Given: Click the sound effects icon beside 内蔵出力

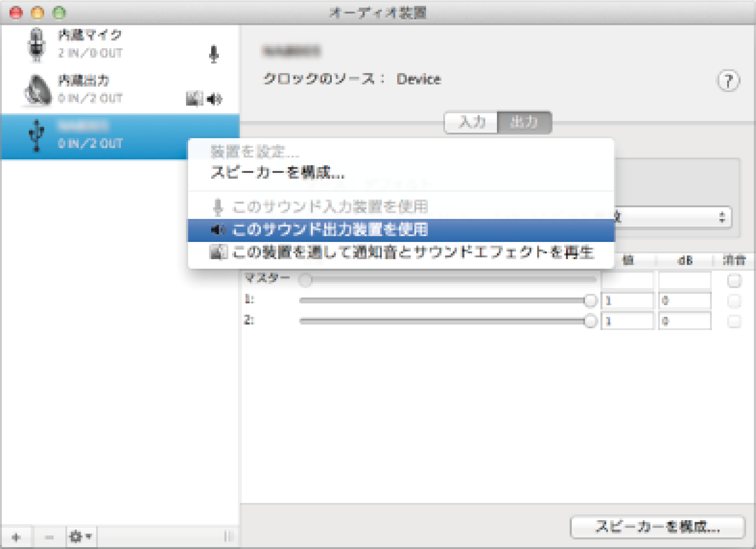Looking at the screenshot, I should [195, 98].
